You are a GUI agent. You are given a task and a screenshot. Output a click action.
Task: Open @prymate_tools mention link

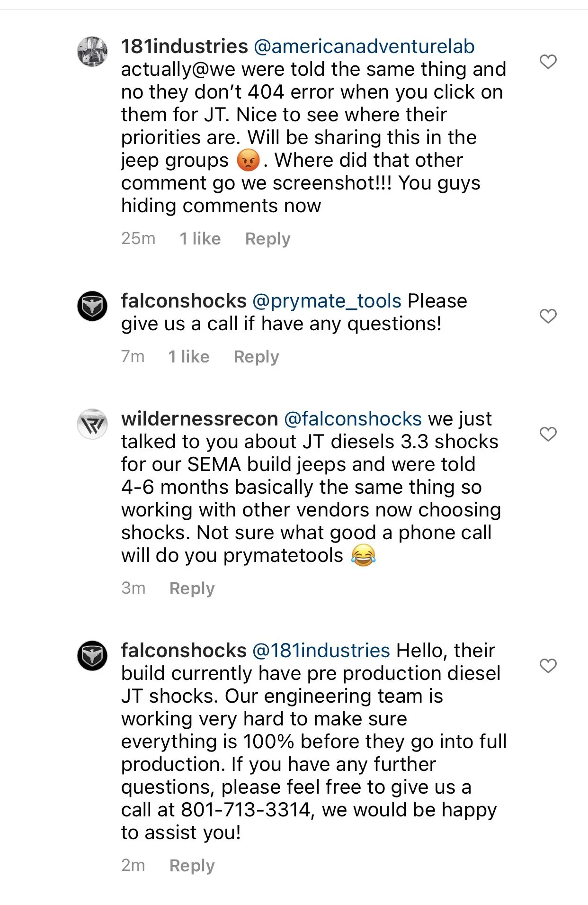coord(327,301)
